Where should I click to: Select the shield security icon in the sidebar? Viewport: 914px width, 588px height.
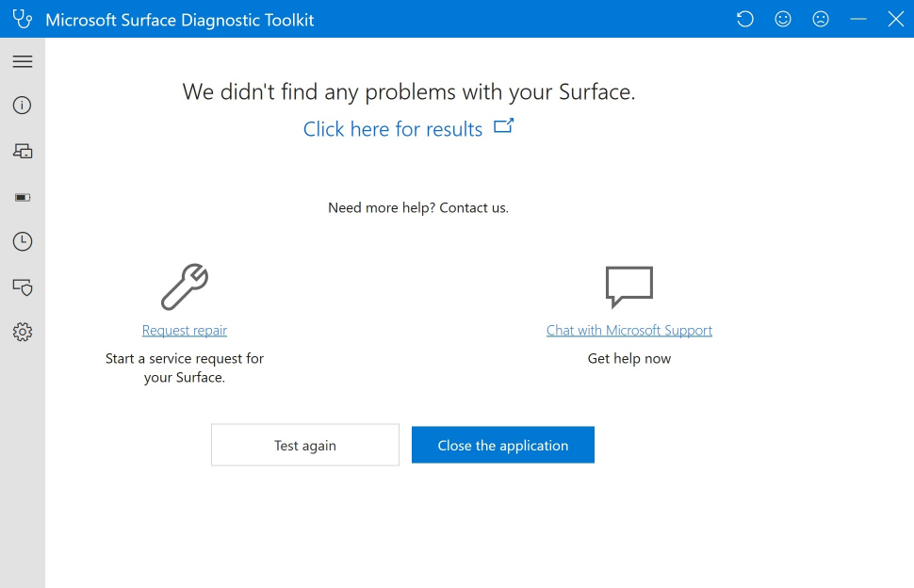tap(23, 286)
